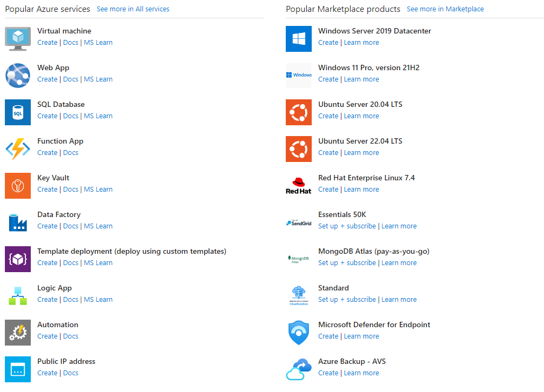This screenshot has width=544, height=392.
Task: Open Docs for Automation
Action: point(70,336)
